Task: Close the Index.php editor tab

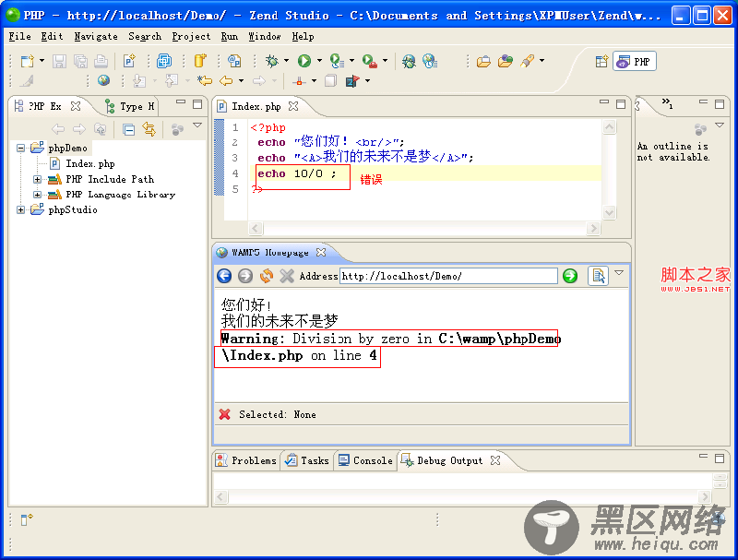Action: click(293, 107)
